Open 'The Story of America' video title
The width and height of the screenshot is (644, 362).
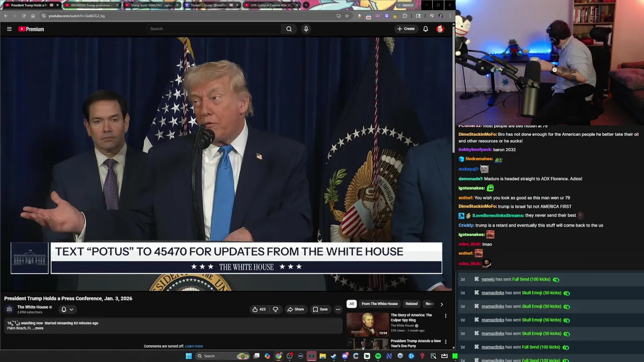(x=411, y=317)
